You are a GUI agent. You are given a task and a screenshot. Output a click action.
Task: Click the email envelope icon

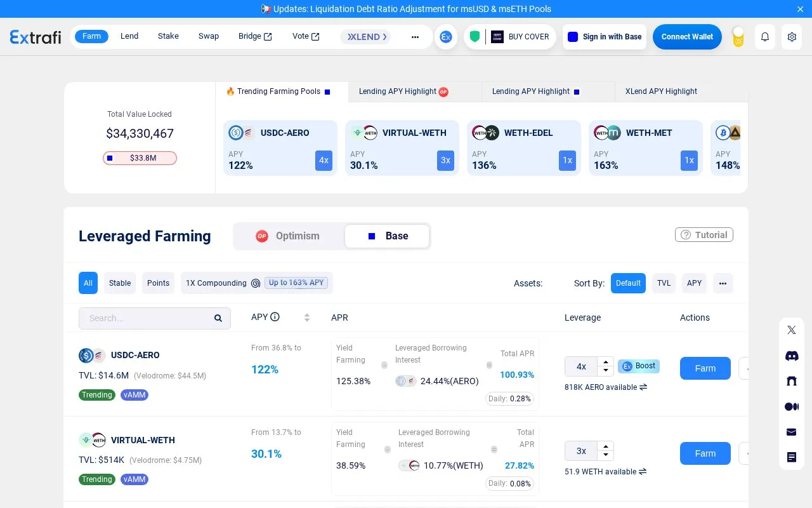792,432
